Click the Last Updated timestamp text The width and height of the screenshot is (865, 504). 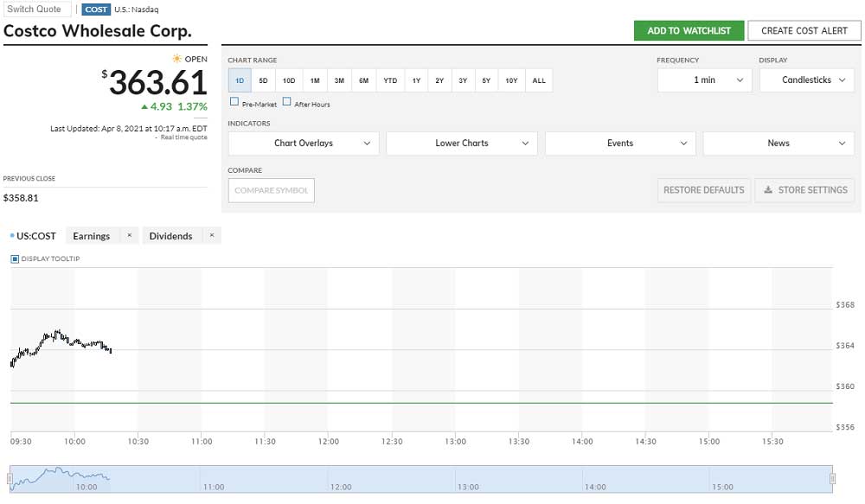point(129,129)
